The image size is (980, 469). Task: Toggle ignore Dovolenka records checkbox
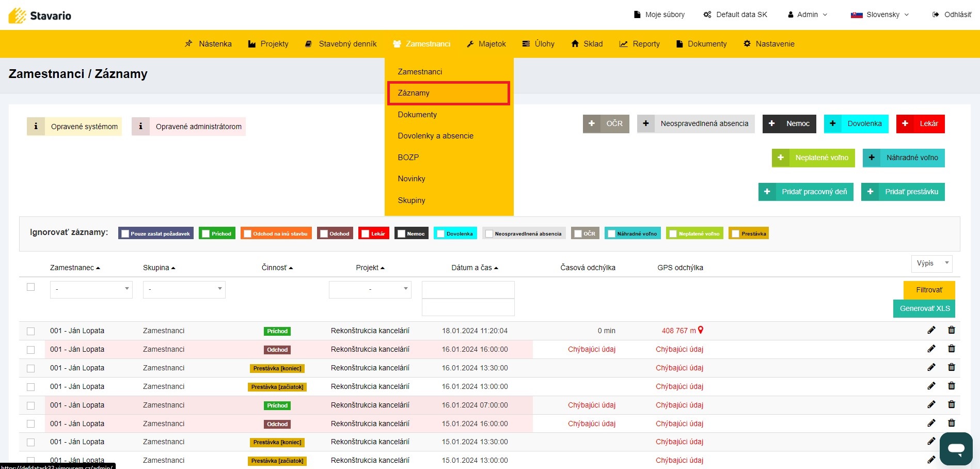440,233
